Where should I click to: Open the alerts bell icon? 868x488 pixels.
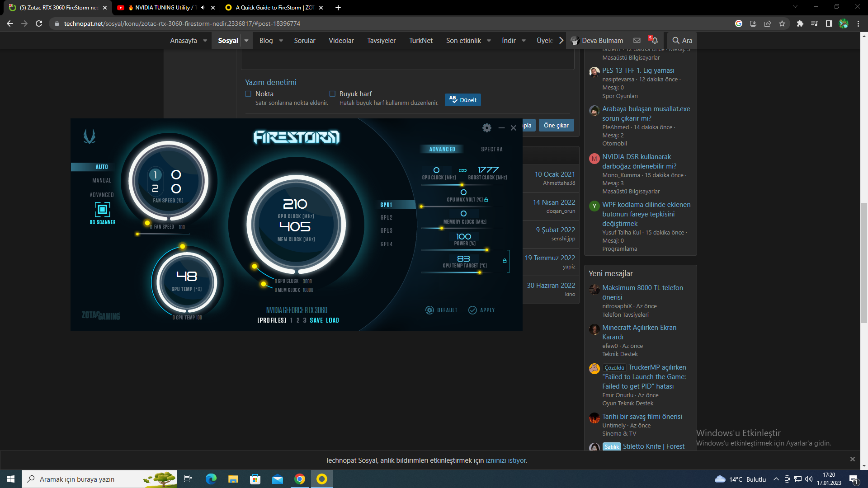point(654,41)
